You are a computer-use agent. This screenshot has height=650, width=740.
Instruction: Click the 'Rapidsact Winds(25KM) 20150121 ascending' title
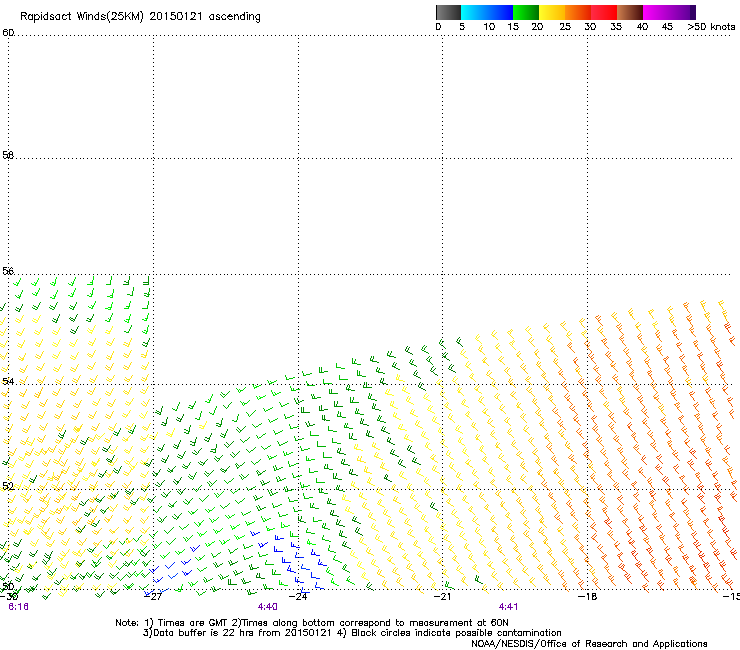click(140, 17)
